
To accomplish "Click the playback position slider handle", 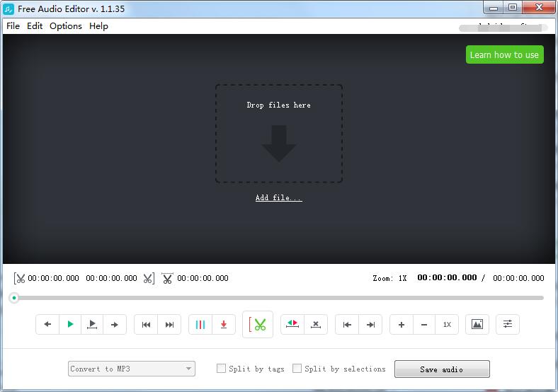I will (x=14, y=298).
